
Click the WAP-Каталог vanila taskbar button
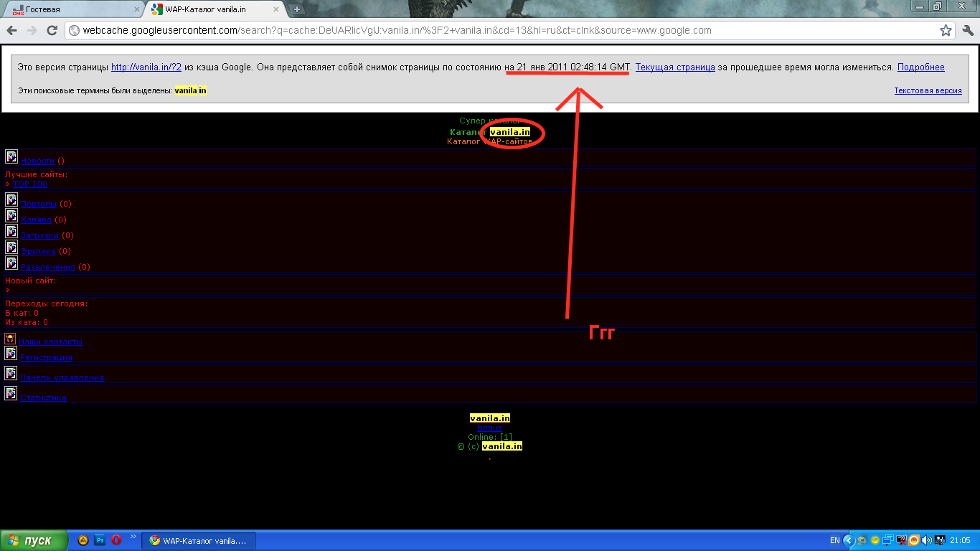tap(199, 540)
